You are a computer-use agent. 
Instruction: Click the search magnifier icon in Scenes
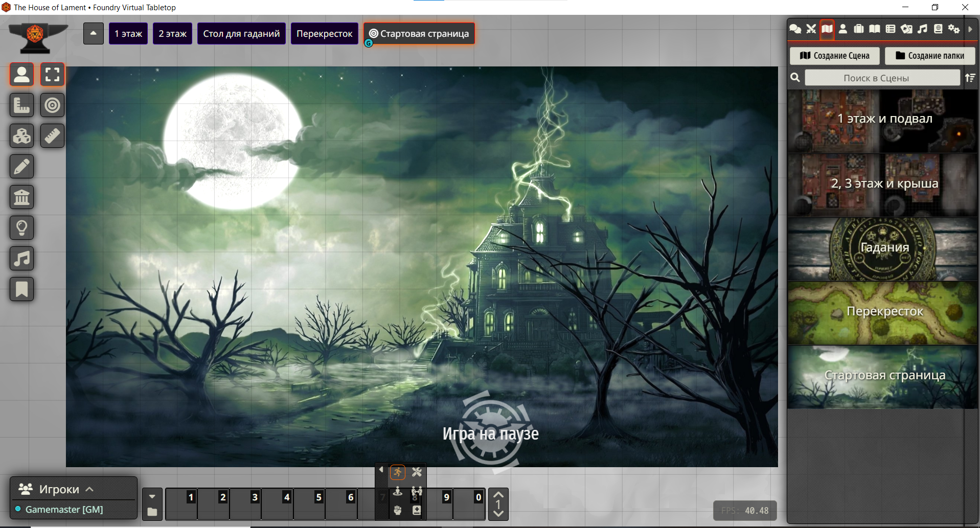(795, 78)
